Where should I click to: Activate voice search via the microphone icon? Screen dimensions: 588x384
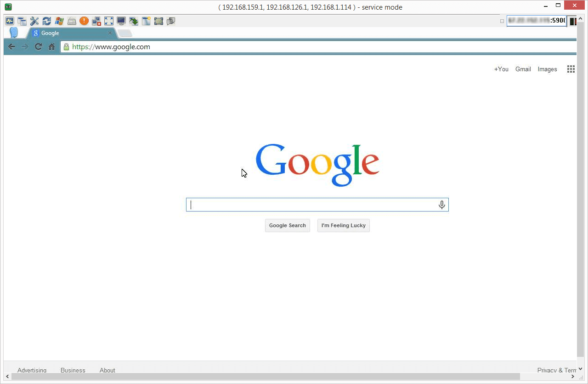pos(441,205)
